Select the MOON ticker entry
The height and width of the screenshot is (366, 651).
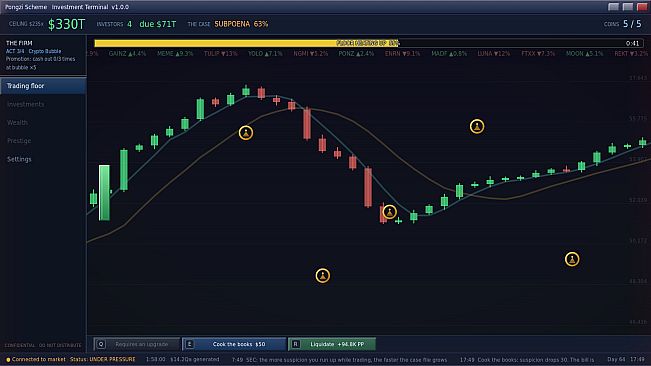(x=585, y=54)
